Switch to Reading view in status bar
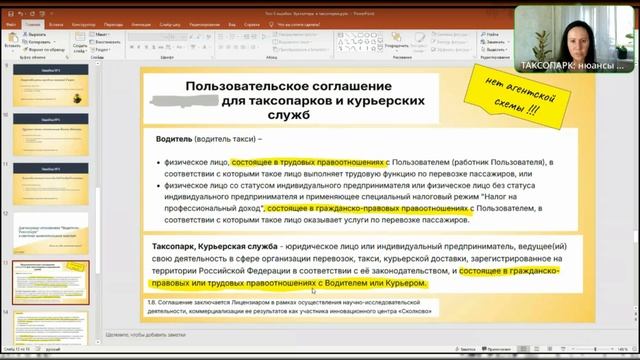The image size is (640, 360). (549, 349)
